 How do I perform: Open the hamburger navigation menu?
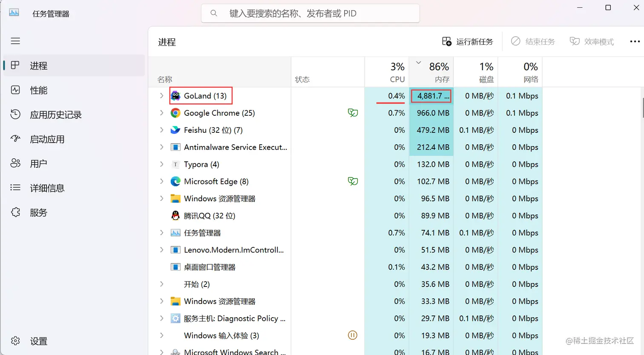[x=15, y=41]
